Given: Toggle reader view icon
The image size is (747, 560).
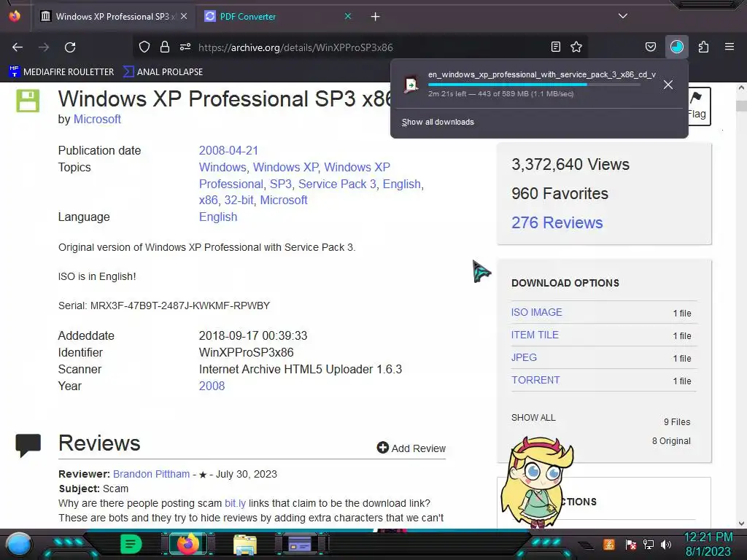Looking at the screenshot, I should (555, 47).
